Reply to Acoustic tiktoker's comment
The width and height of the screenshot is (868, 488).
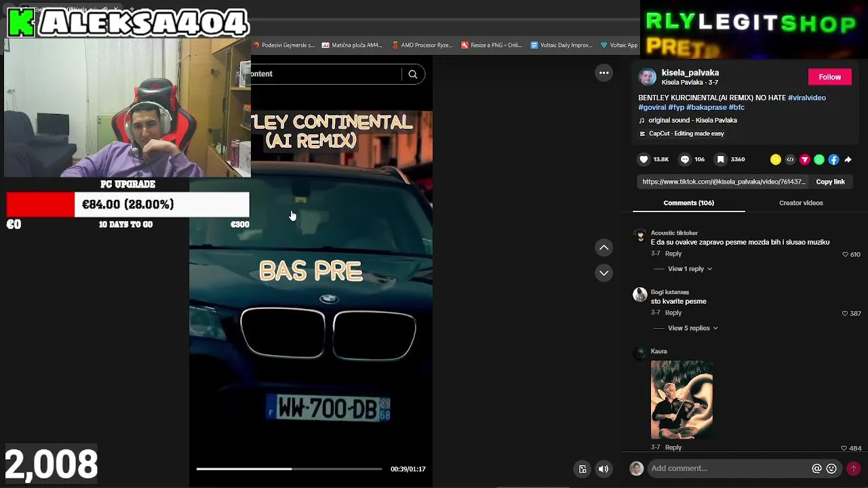[x=673, y=253]
